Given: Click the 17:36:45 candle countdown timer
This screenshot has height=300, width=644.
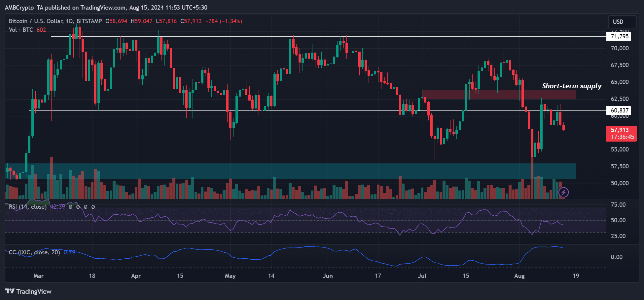Looking at the screenshot, I should tap(622, 137).
